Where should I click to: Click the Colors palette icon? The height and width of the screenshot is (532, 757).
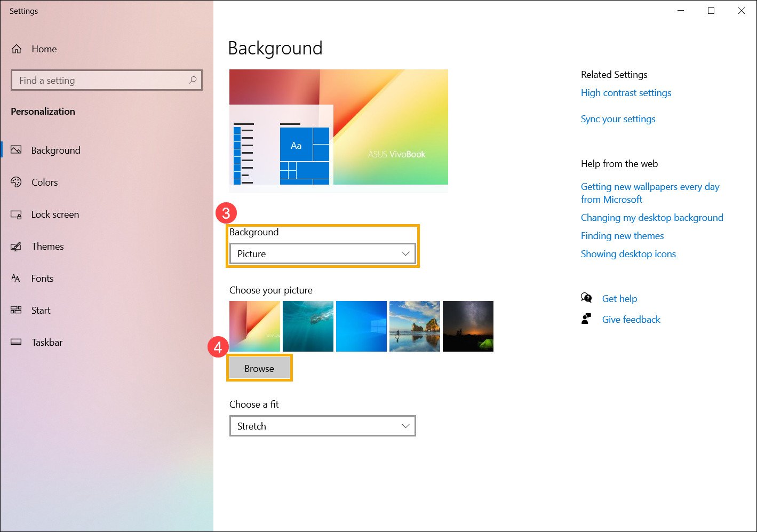coord(17,182)
